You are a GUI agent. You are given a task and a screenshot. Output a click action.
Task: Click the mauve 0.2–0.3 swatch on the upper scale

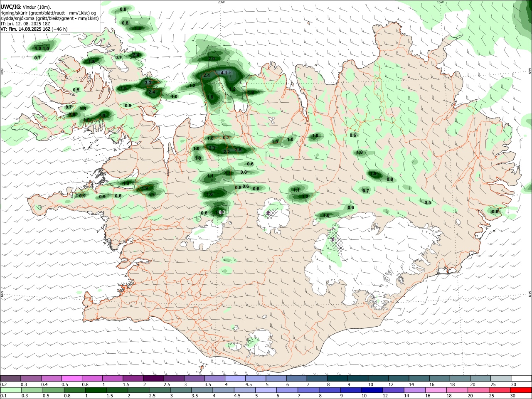point(10,379)
